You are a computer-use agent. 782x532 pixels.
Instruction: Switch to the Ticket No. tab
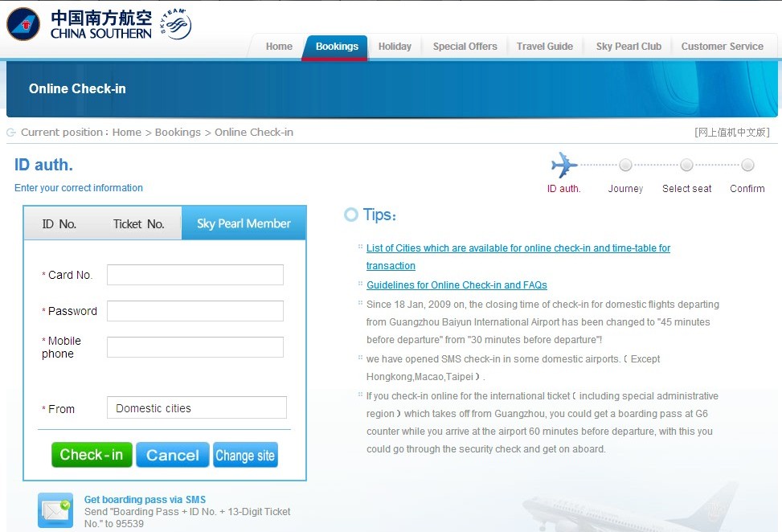pos(138,224)
